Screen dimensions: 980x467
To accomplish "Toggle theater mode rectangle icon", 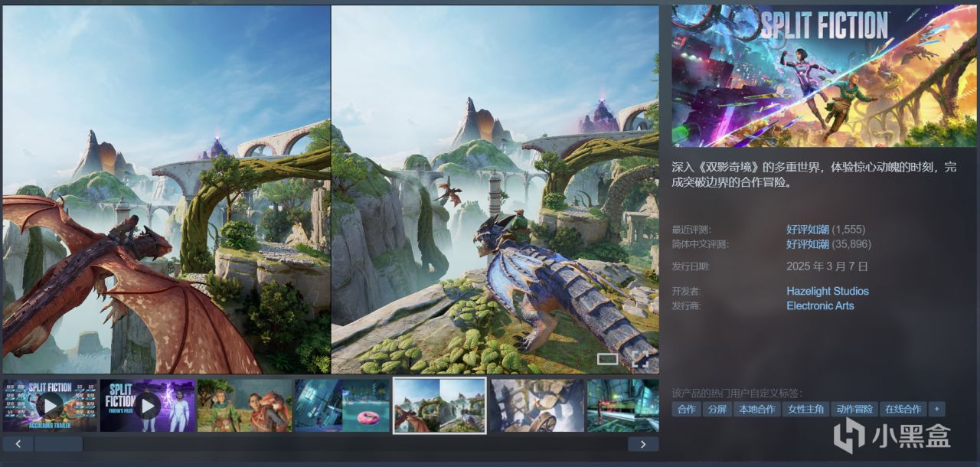I will pyautogui.click(x=607, y=358).
